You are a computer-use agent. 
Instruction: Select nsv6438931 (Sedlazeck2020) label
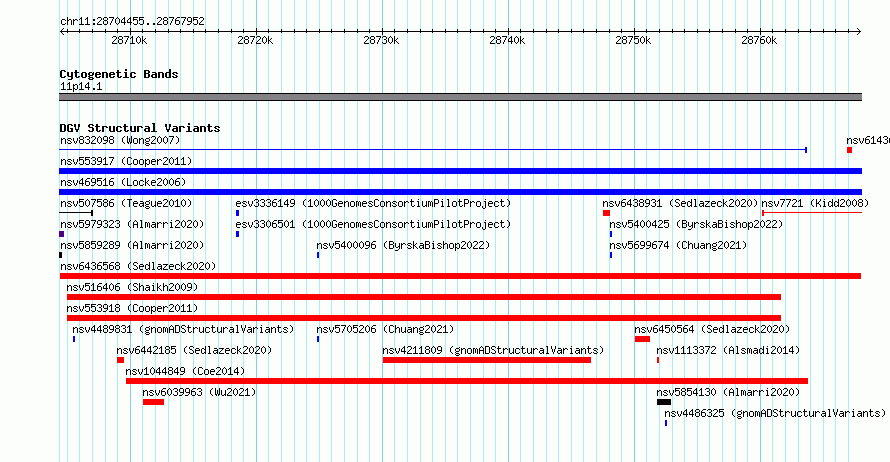tap(680, 203)
